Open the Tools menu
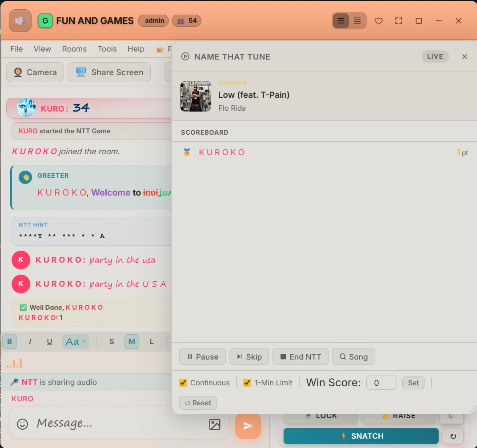This screenshot has height=448, width=477. coord(107,49)
